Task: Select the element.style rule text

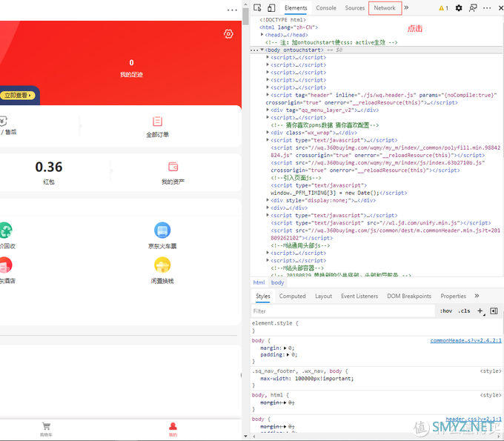Action: pos(275,323)
